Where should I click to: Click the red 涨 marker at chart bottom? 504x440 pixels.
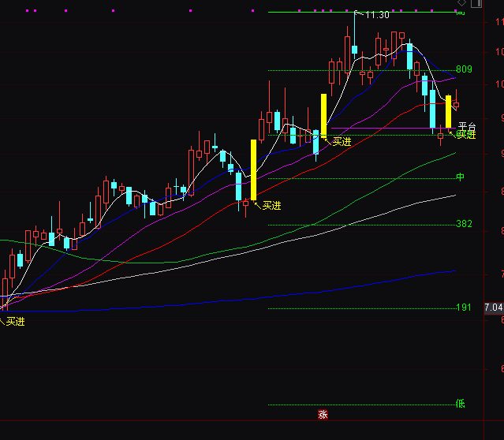click(x=322, y=414)
